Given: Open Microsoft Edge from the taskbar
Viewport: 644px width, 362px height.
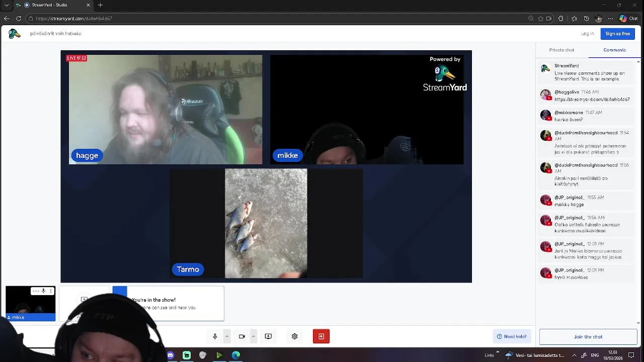Looking at the screenshot, I should pos(235,355).
